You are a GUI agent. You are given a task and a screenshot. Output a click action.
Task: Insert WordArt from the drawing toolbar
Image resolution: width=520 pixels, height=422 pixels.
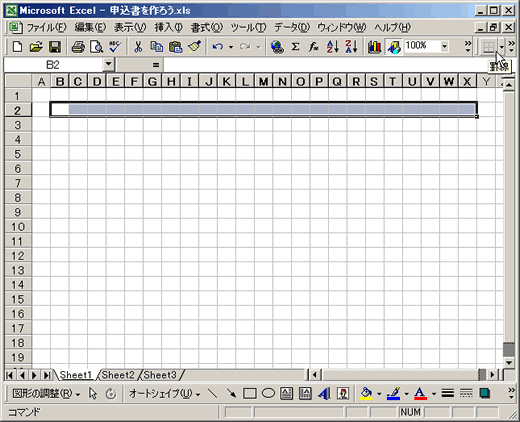tap(324, 394)
